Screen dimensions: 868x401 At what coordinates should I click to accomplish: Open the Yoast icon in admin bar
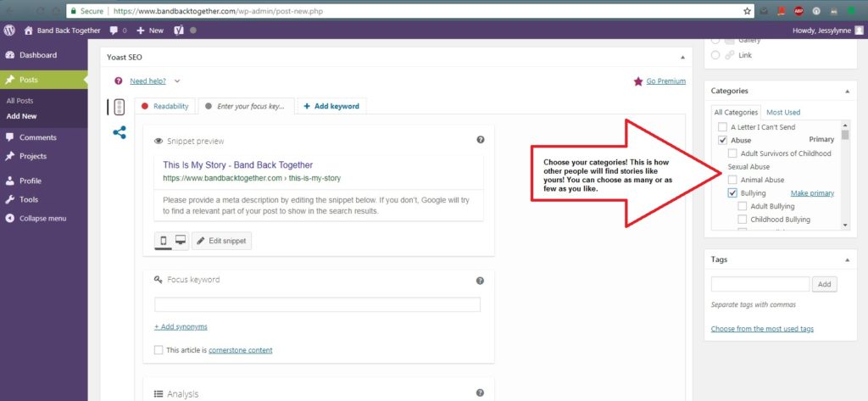[x=180, y=30]
